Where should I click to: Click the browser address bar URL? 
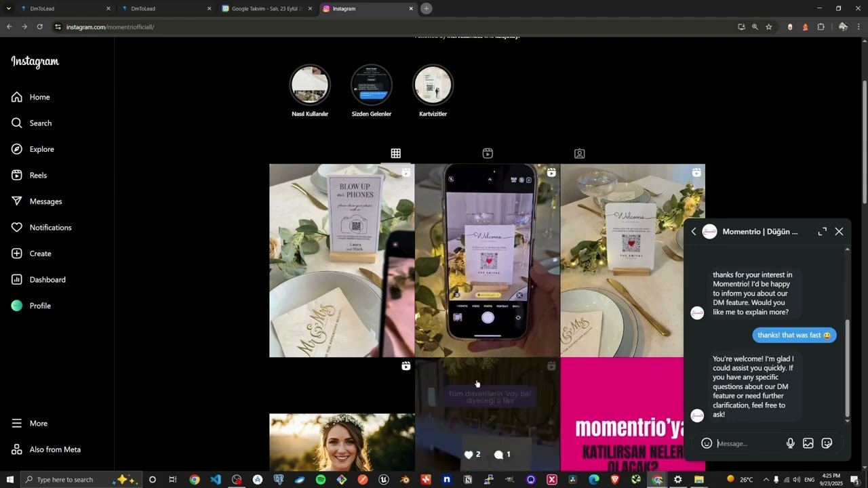[x=111, y=27]
